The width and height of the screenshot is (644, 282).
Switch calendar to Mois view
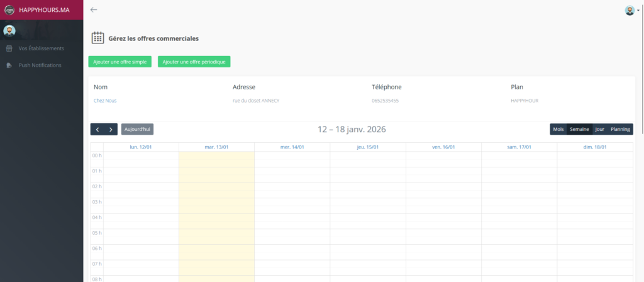tap(558, 129)
